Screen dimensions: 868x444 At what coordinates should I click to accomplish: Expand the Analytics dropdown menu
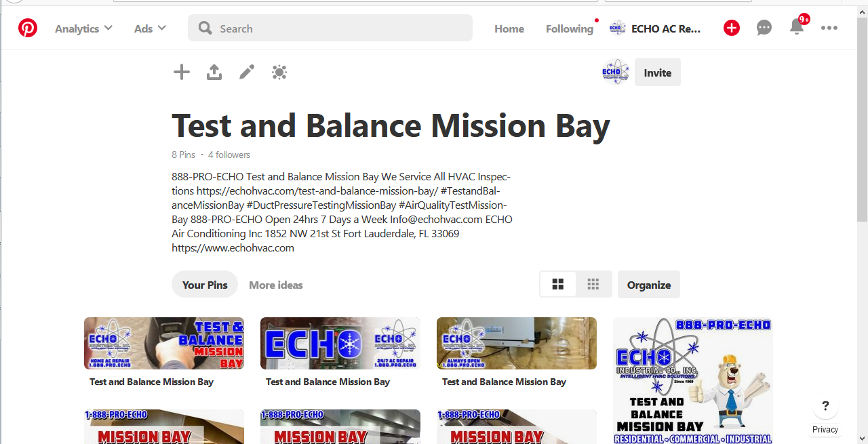[83, 28]
